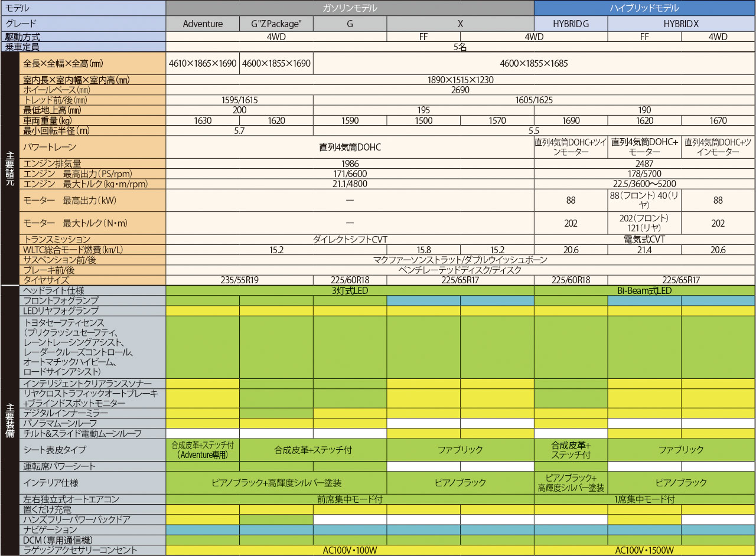Click the 1986 engine displacement value
Screen dimensions: 756x556
click(350, 163)
